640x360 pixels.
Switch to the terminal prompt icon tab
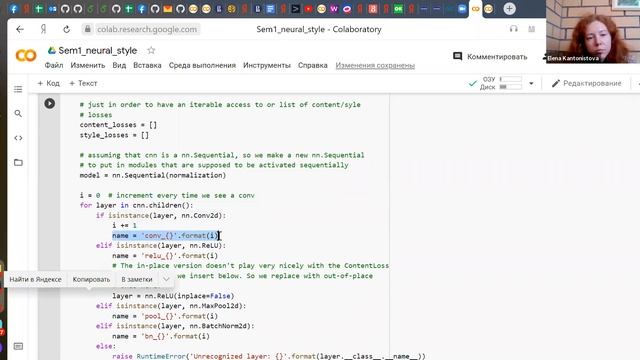296,9
